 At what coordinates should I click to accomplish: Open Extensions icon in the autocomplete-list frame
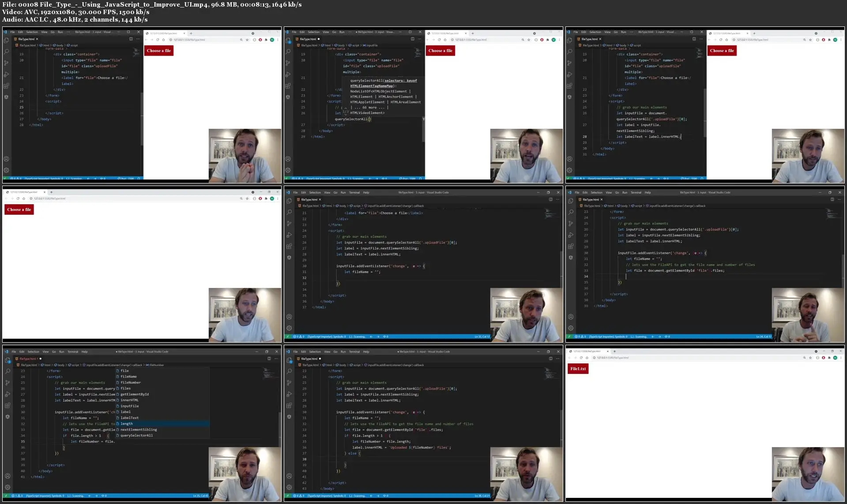coord(8,406)
